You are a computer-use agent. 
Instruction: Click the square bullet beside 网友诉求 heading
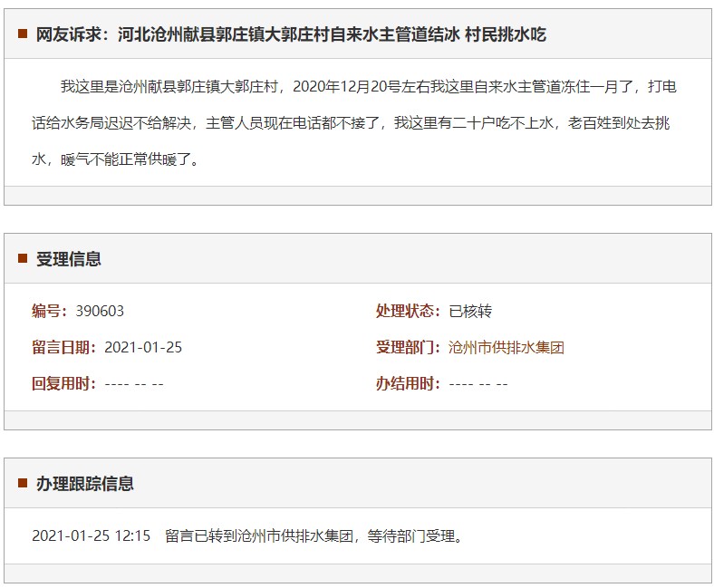[x=23, y=34]
